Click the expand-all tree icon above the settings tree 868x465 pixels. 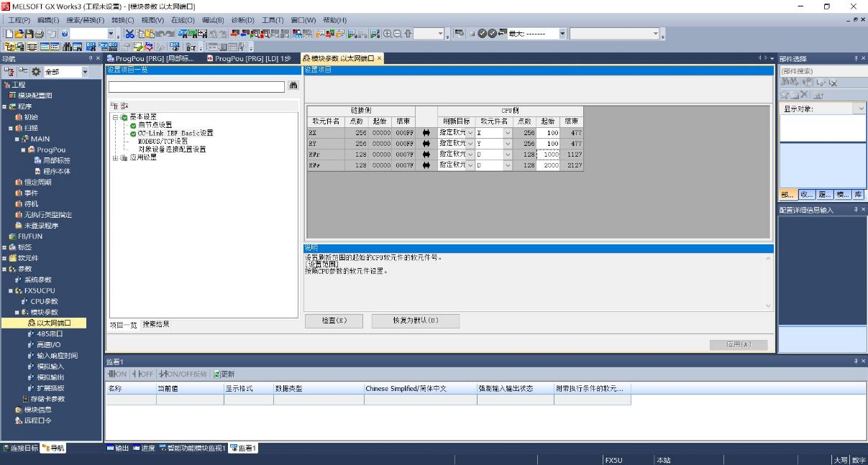[115, 106]
